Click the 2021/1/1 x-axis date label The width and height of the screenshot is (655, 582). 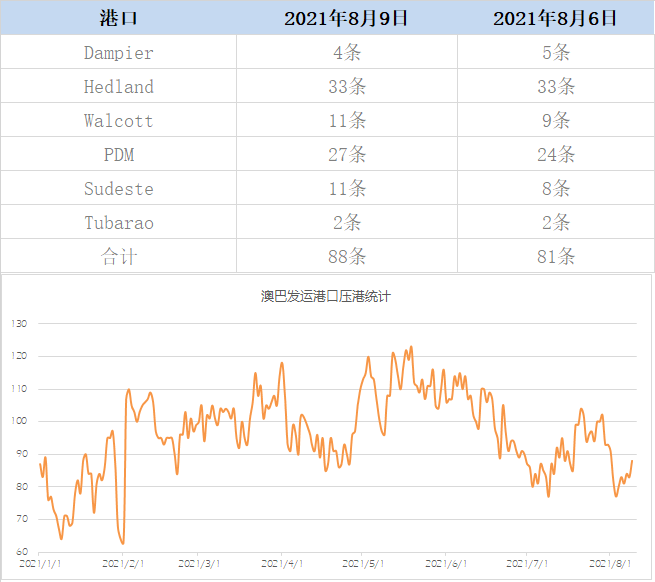[40, 564]
